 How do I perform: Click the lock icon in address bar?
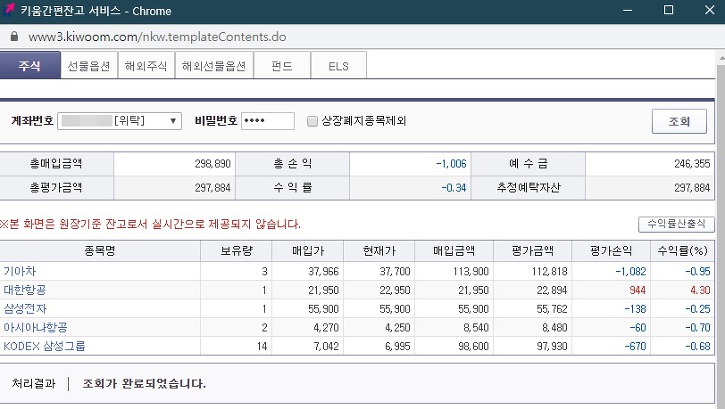coord(14,37)
